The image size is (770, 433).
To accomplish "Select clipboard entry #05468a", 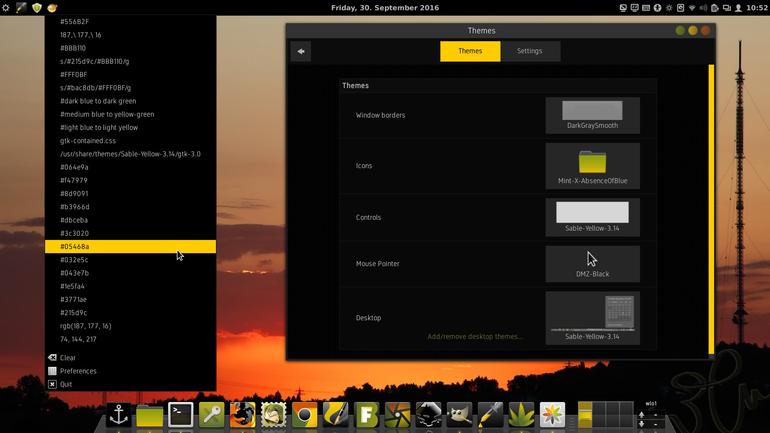I will tap(130, 246).
